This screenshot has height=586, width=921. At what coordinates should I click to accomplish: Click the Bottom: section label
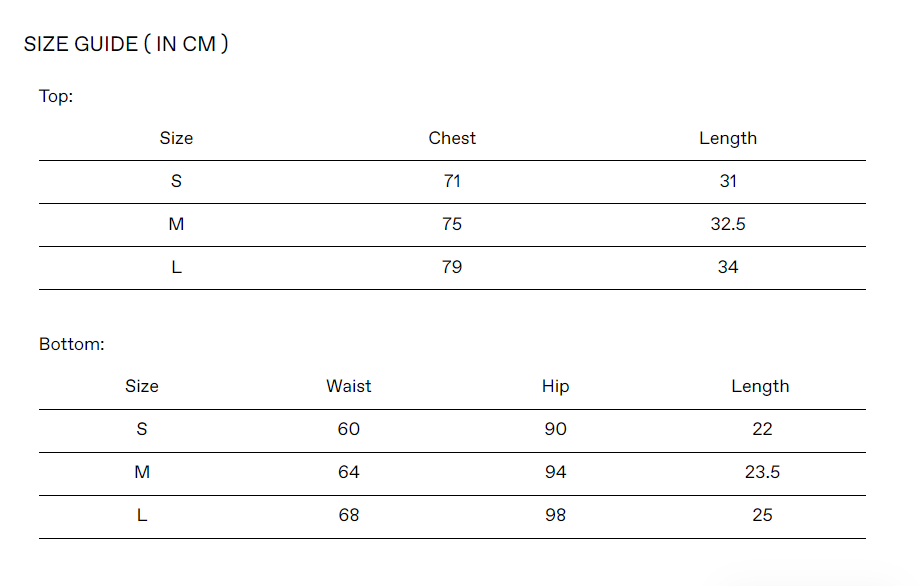pos(72,344)
